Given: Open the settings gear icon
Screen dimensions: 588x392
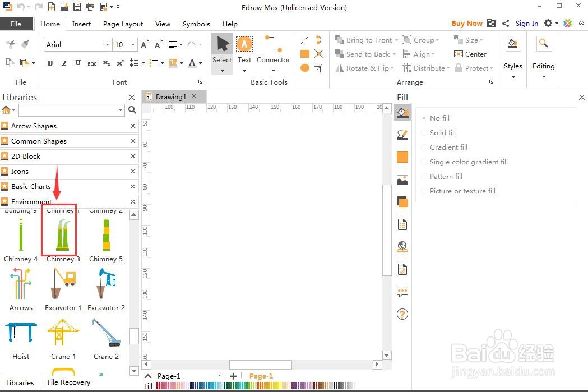Looking at the screenshot, I should pyautogui.click(x=548, y=23).
